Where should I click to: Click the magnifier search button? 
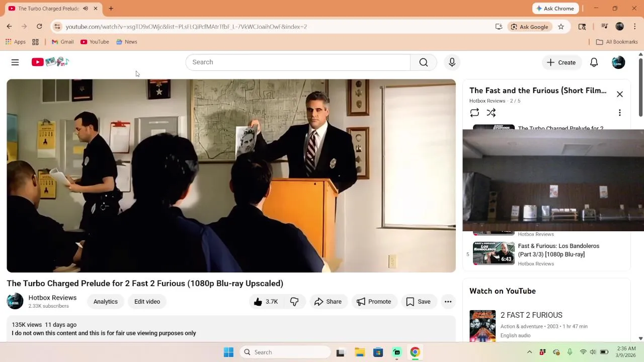[424, 62]
